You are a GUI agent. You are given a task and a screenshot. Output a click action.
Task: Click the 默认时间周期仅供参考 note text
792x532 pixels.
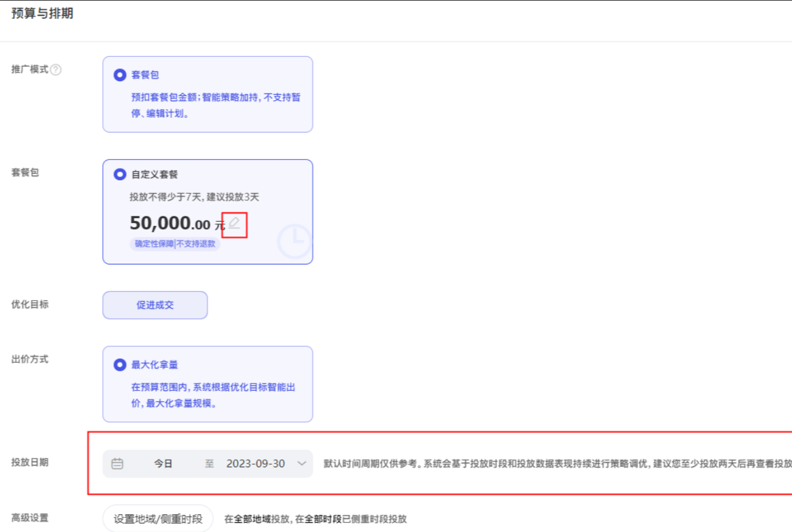coord(558,464)
